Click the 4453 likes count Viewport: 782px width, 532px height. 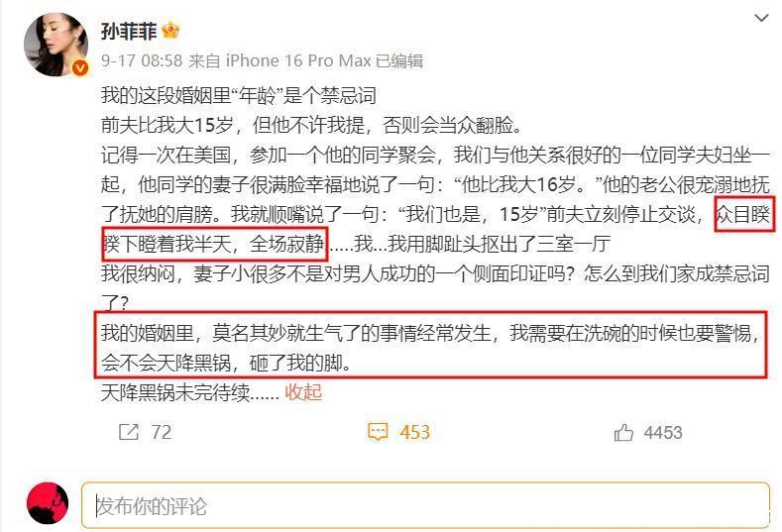[663, 432]
